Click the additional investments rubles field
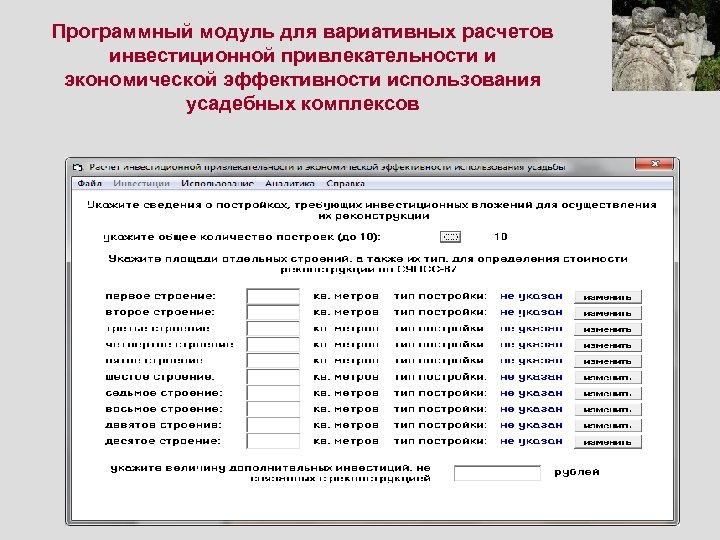 point(497,473)
